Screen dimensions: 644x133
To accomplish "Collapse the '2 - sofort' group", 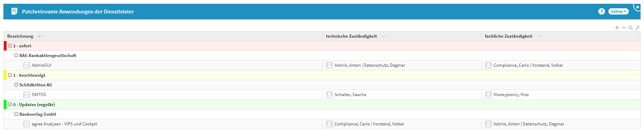I will pos(10,46).
